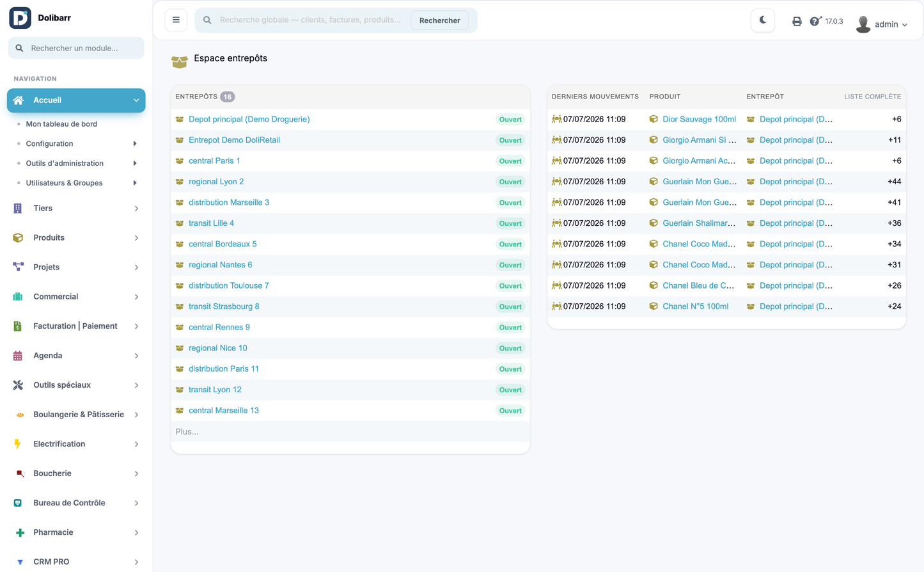Click the Pharmacie plus icon
This screenshot has height=572, width=924.
[x=20, y=532]
